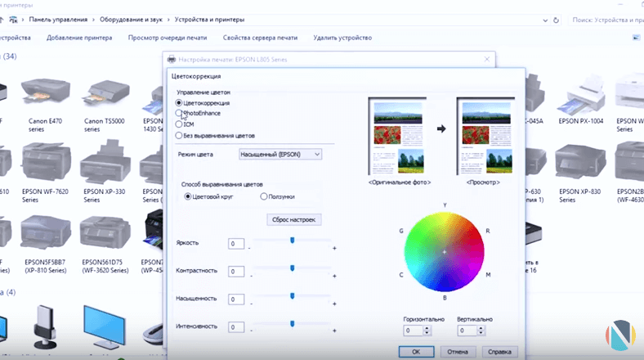The width and height of the screenshot is (644, 360).
Task: Click the Устройства и принтеры breadcrumb
Action: (x=209, y=20)
